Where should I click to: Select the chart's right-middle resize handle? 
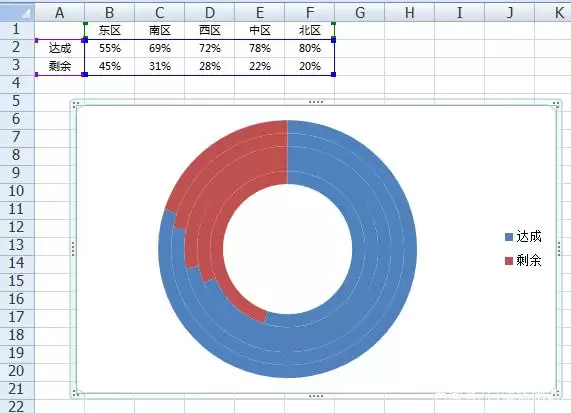coord(559,249)
